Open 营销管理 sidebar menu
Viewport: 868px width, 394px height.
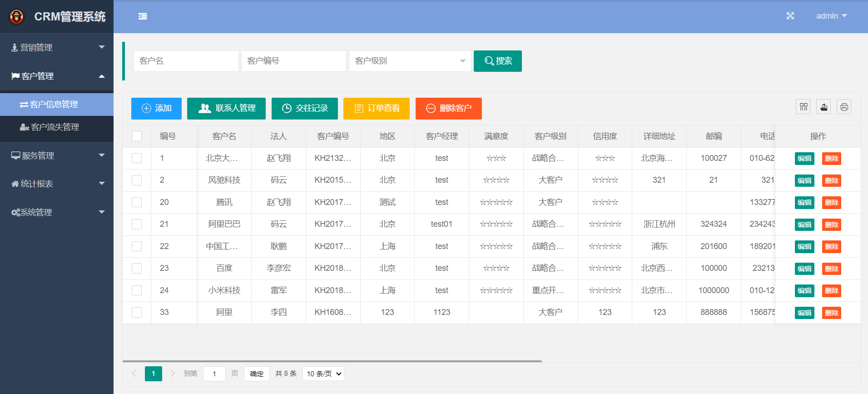57,47
